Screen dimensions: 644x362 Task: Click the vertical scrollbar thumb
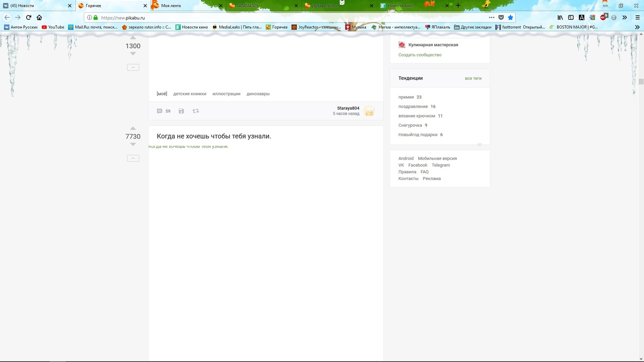point(641,82)
